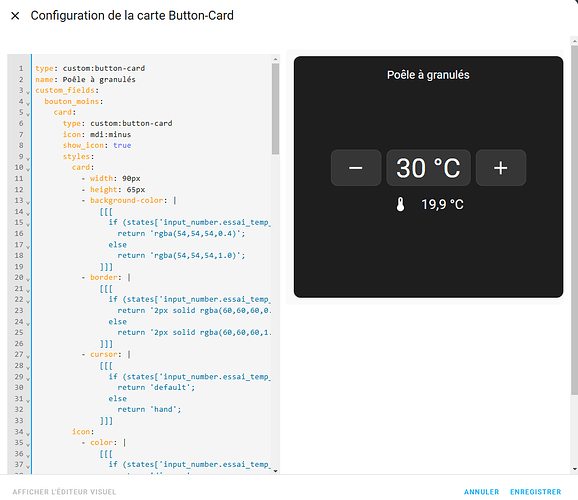Fold the styles section on line 9
The image size is (578, 500).
(x=28, y=158)
